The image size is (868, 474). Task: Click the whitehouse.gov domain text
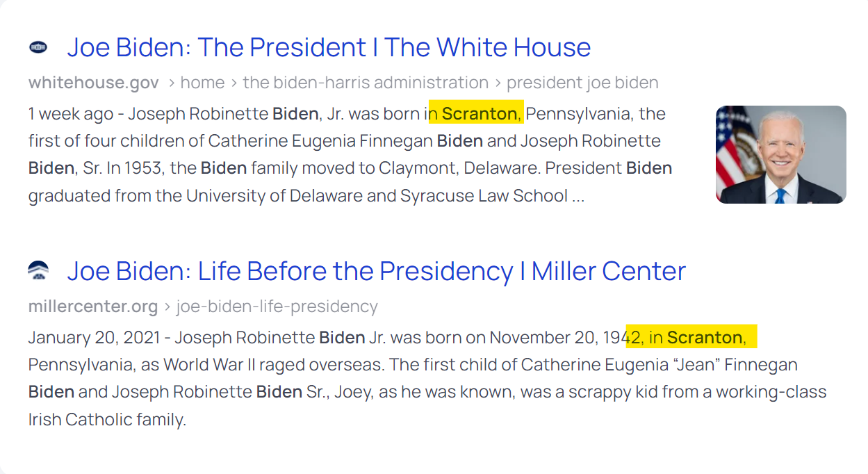94,83
